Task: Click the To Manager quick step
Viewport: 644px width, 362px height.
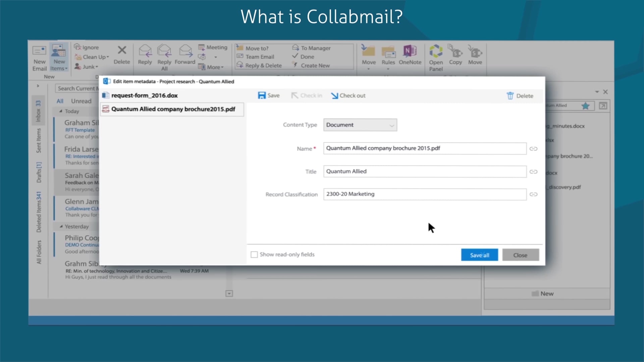Action: pyautogui.click(x=312, y=48)
